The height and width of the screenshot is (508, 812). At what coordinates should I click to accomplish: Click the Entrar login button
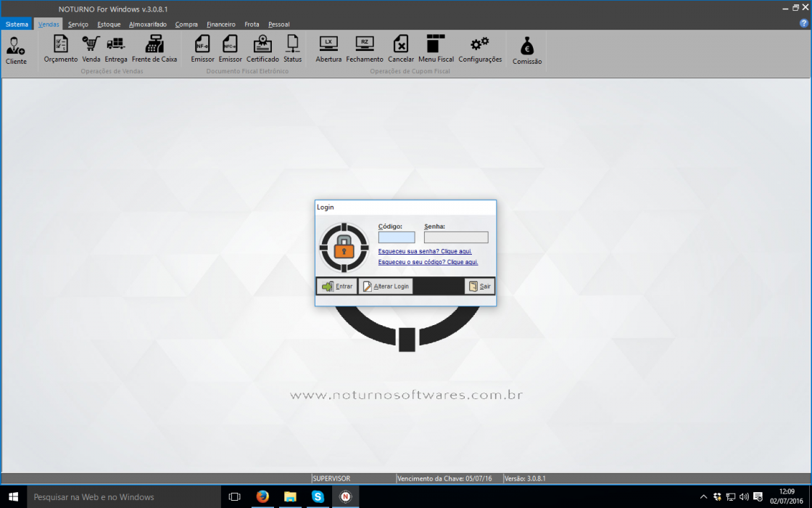337,286
